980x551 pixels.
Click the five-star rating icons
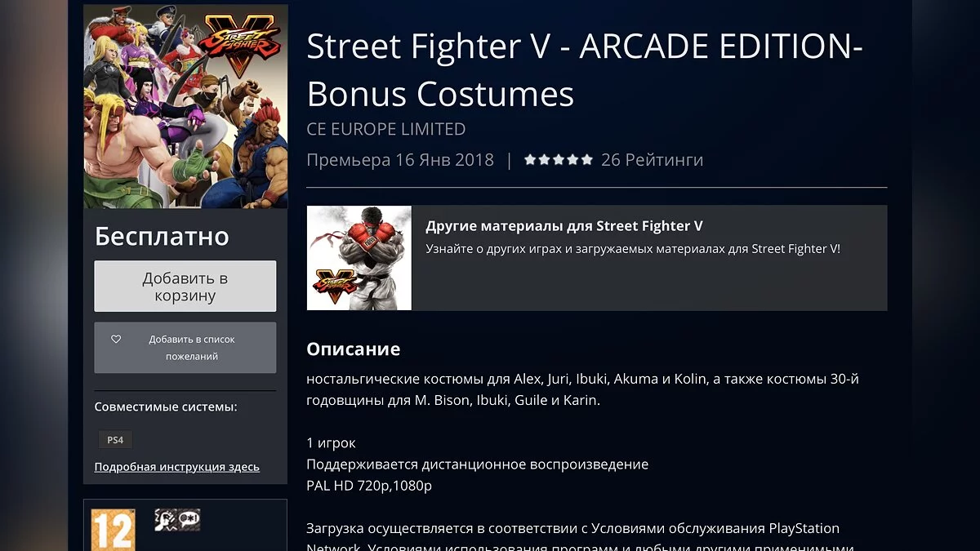click(559, 160)
